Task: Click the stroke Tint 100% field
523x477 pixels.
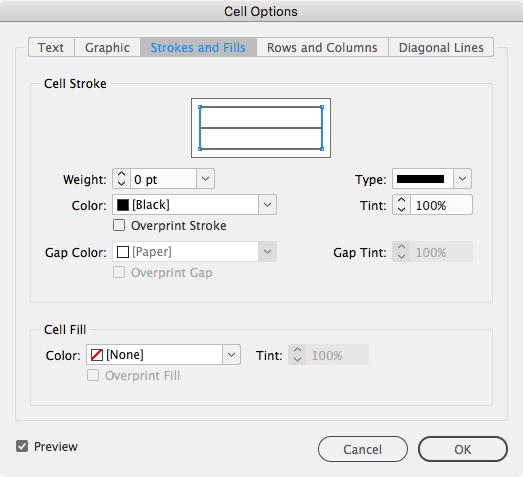Action: click(x=441, y=205)
